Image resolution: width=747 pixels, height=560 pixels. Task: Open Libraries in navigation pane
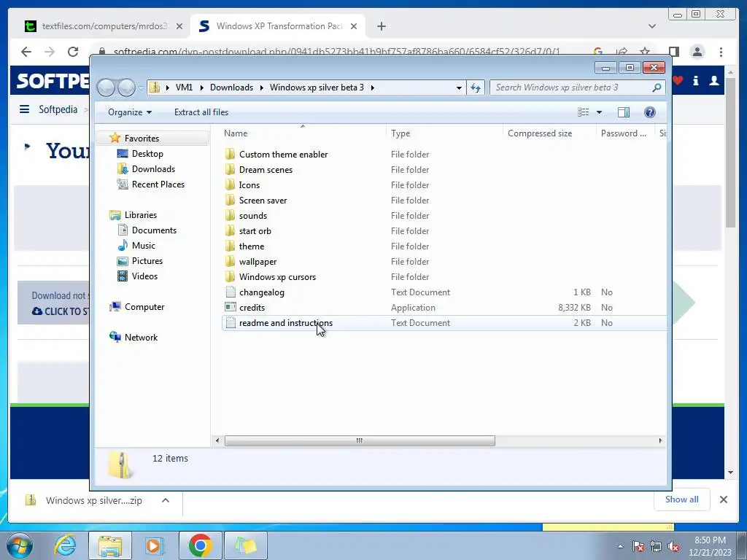click(141, 215)
